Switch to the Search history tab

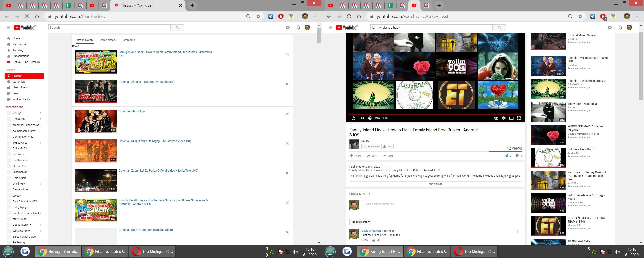click(x=107, y=40)
